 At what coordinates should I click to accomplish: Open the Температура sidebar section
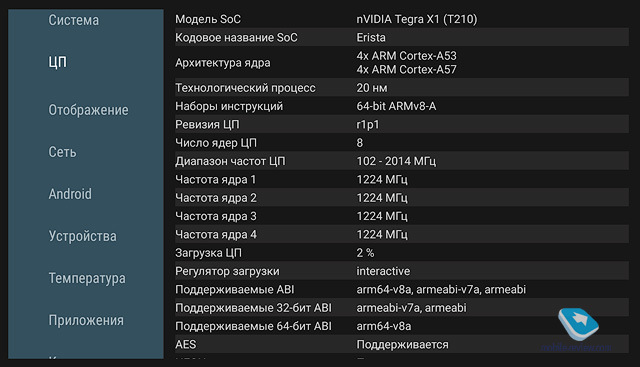coord(87,278)
